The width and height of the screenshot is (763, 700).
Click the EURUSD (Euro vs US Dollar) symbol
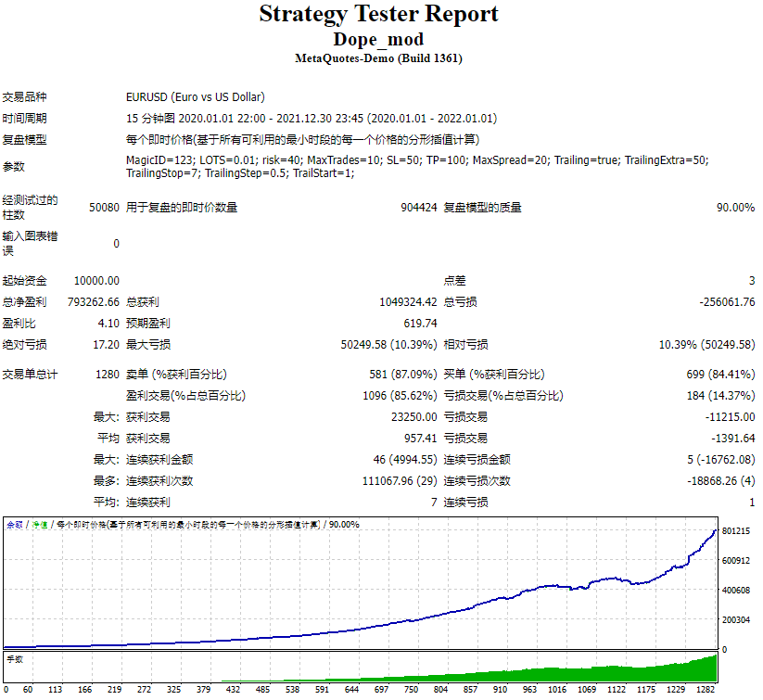pos(194,95)
